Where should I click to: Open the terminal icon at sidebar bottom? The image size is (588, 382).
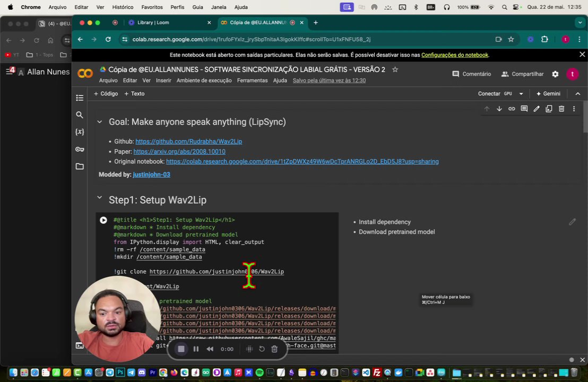(x=80, y=345)
